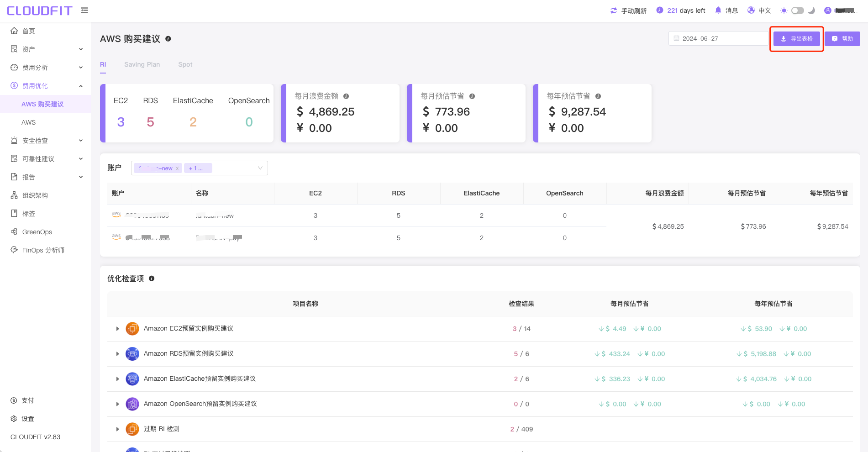Click info icon beside 每月预估节省 card title

tap(472, 96)
